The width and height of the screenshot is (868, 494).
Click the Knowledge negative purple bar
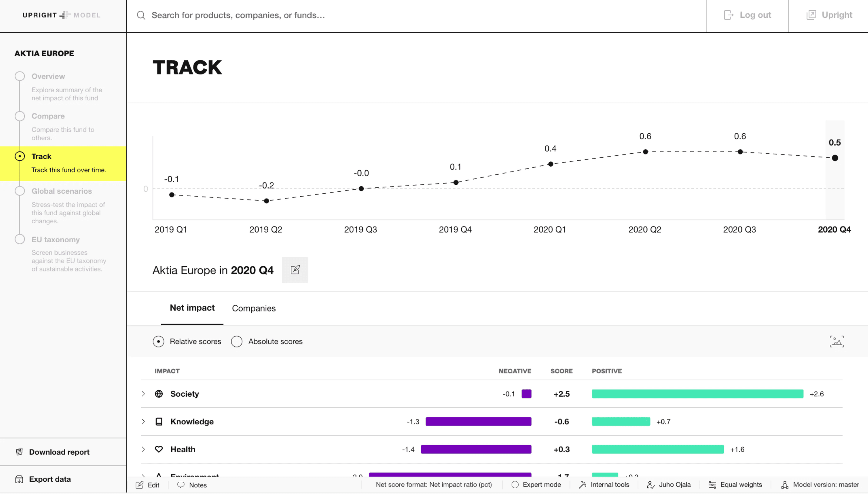coord(478,421)
